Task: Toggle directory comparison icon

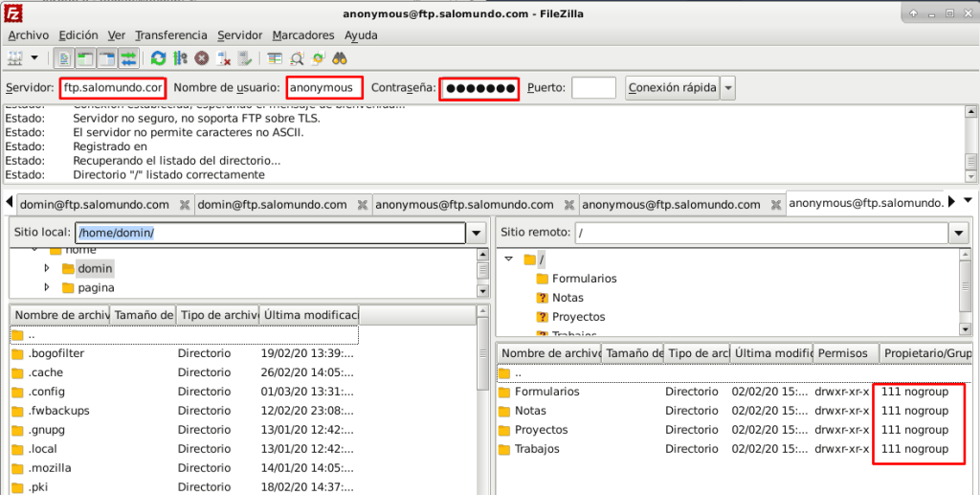Action: (x=297, y=58)
